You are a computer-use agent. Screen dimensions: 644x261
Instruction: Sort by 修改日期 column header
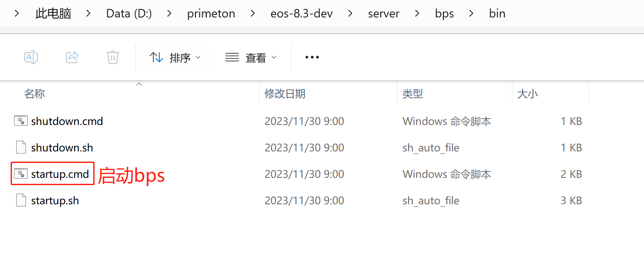(285, 94)
